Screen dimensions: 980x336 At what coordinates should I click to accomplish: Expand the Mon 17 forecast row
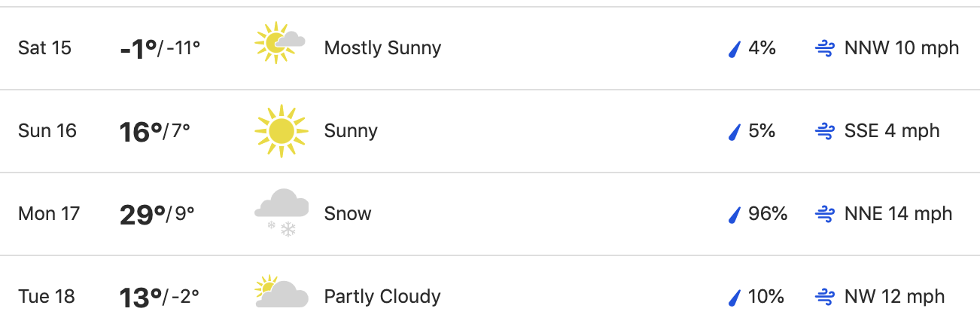490,215
